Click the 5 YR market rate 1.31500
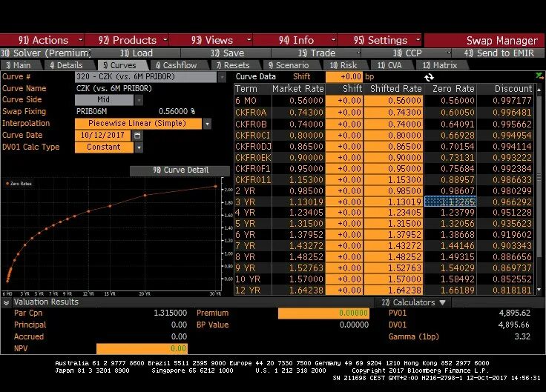Screen dimensions: 546x392 [306, 224]
